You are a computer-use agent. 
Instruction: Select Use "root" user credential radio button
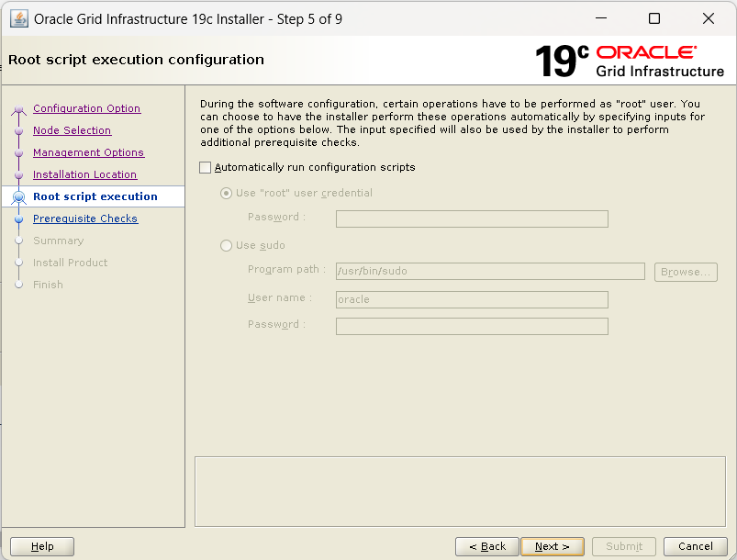226,194
